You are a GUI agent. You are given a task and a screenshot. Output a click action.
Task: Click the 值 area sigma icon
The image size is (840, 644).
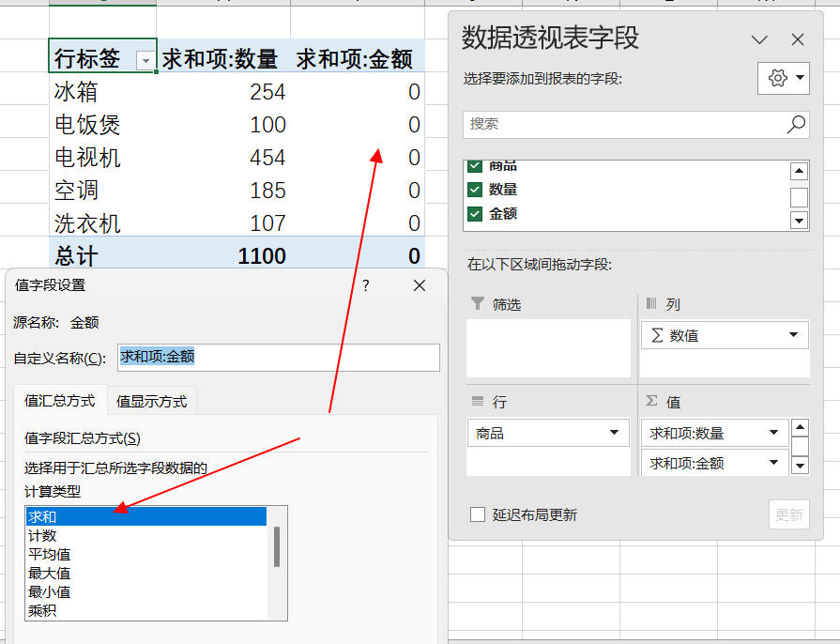(651, 401)
